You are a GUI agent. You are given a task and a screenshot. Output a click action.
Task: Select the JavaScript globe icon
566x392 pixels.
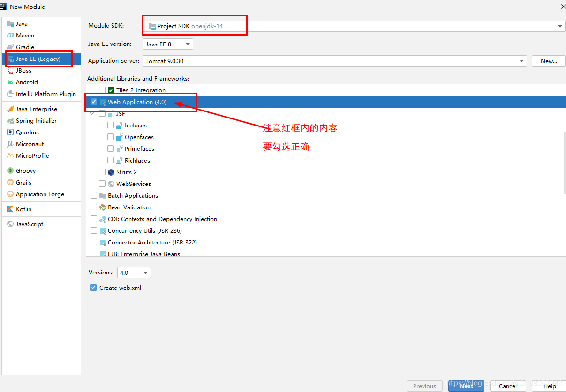(10, 224)
